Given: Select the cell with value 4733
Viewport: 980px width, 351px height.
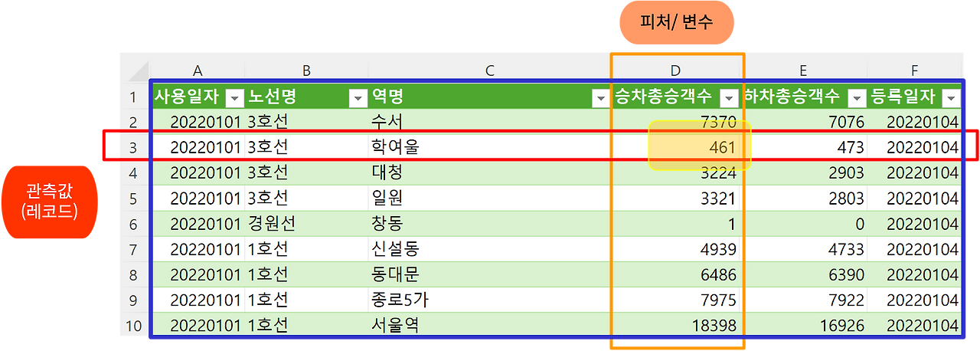Looking at the screenshot, I should (x=804, y=249).
